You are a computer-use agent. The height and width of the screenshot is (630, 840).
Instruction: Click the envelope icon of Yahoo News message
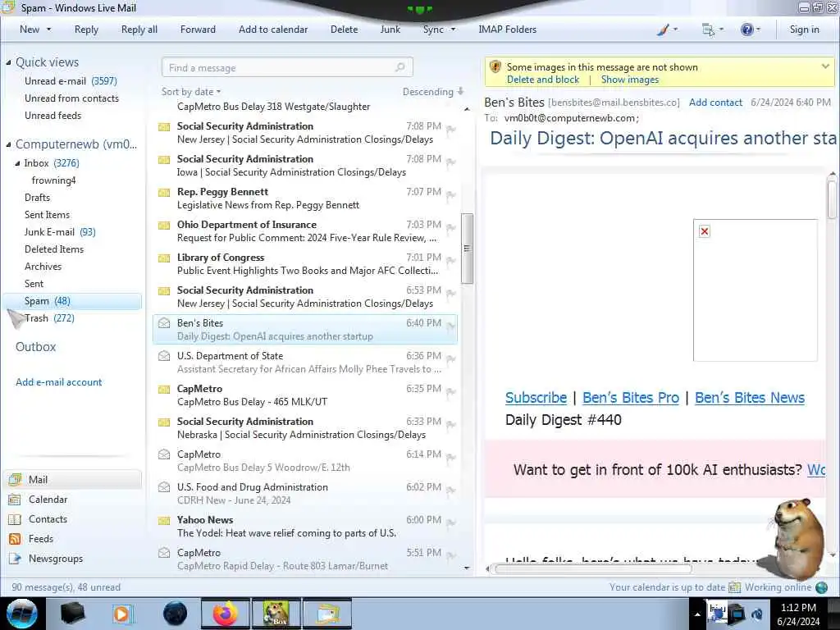(164, 520)
